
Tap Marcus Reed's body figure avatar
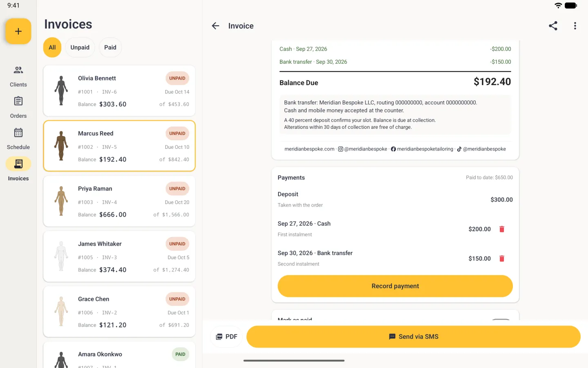[61, 146]
